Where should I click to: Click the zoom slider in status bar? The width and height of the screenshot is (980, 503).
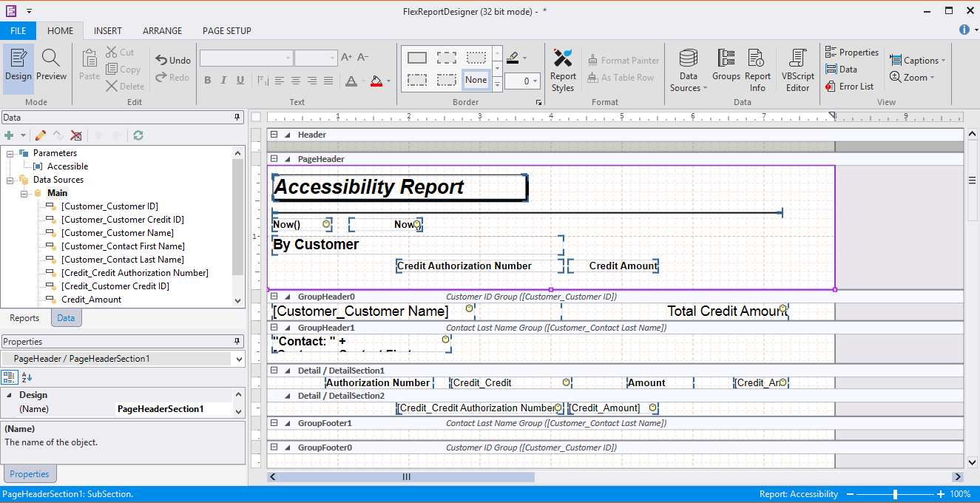(895, 494)
